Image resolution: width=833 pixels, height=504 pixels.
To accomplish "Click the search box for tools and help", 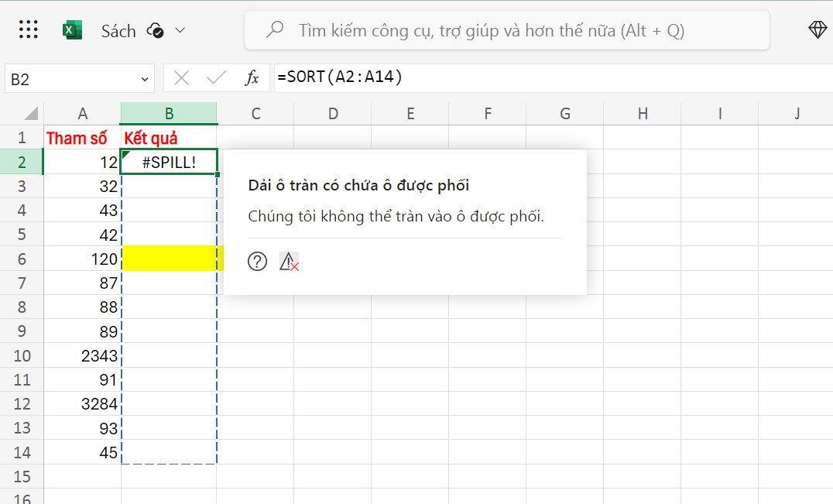I will click(x=507, y=30).
